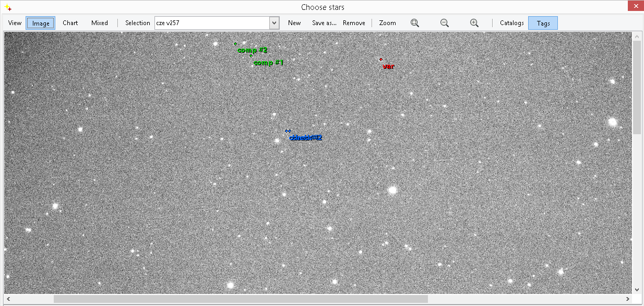Click New to create a selection
Screen dimensions: 644x306
pos(294,23)
